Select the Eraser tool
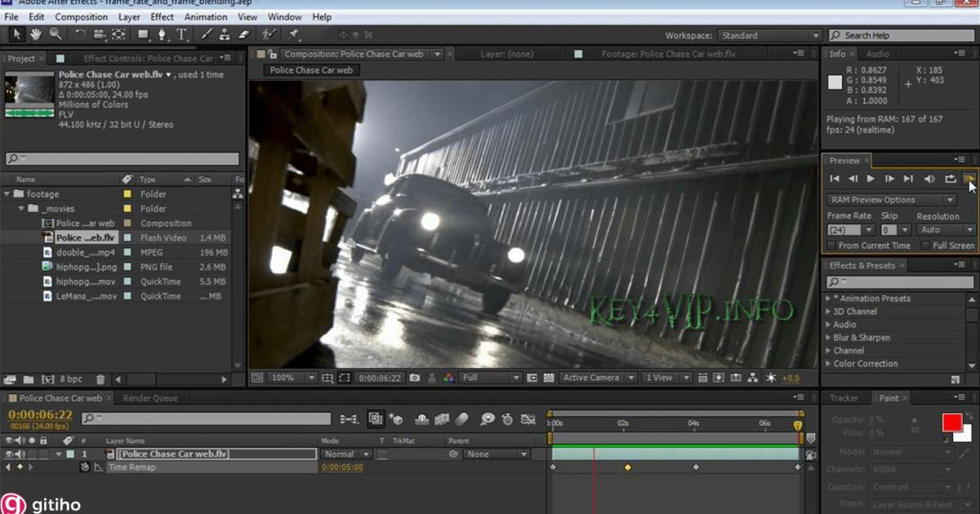The height and width of the screenshot is (514, 980). coord(243,34)
